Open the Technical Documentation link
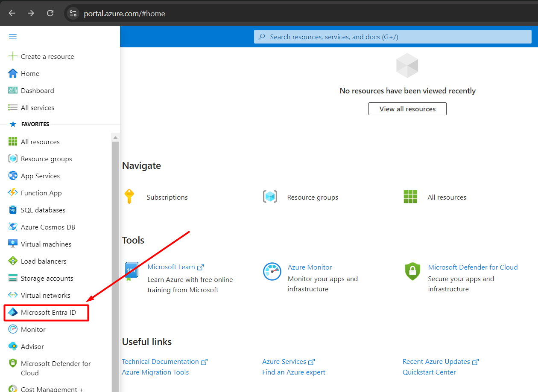538x392 pixels. pyautogui.click(x=164, y=361)
